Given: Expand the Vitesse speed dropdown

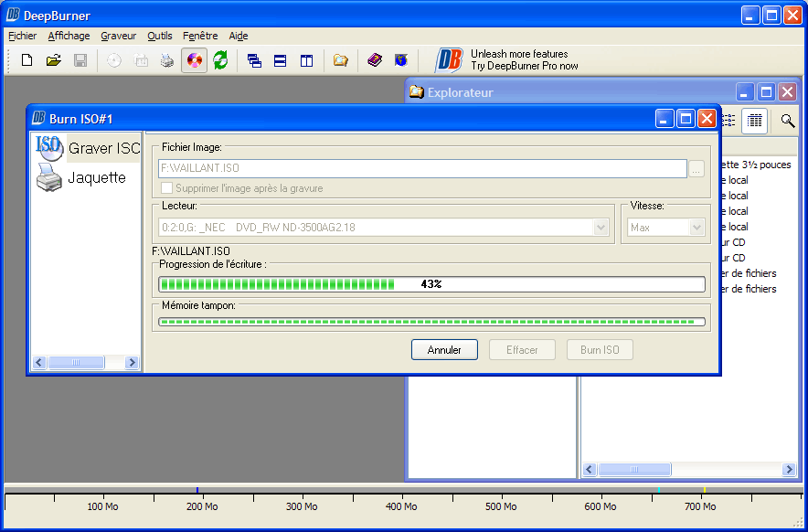Looking at the screenshot, I should coord(697,228).
